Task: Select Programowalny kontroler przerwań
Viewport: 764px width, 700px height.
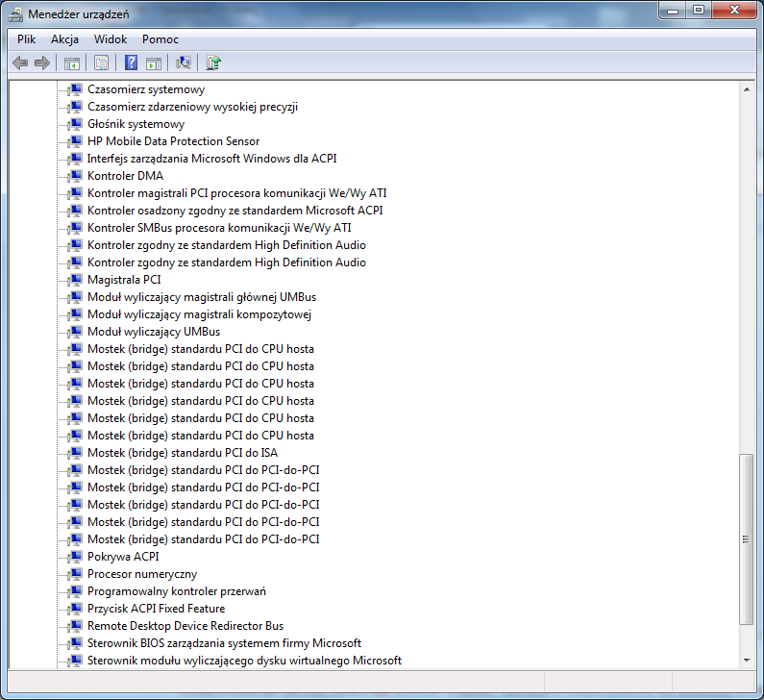Action: (177, 591)
